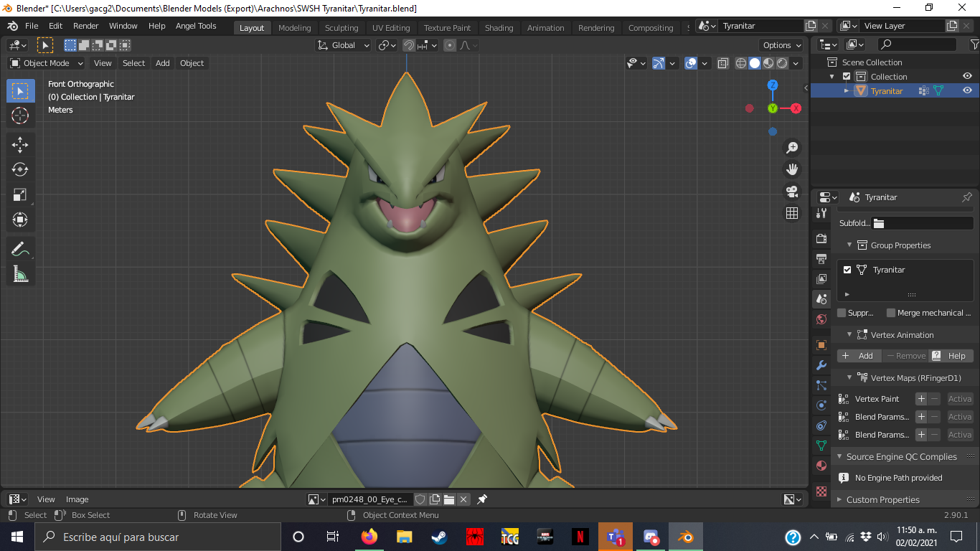
Task: Click Add in Vertex Animation
Action: (x=858, y=356)
